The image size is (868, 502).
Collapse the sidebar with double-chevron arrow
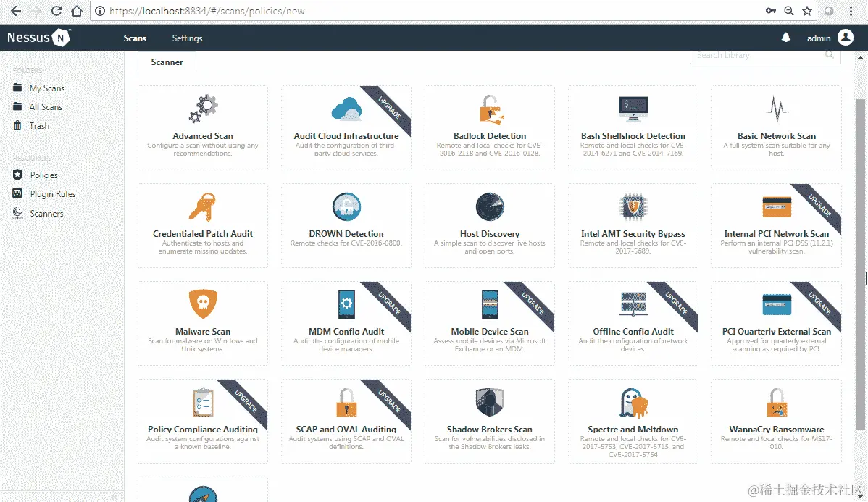tap(114, 498)
